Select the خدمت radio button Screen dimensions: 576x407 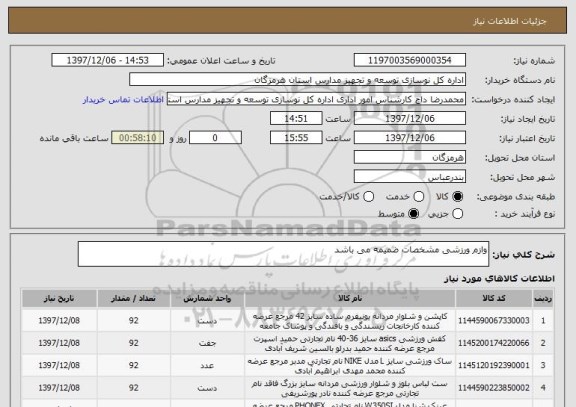(x=418, y=197)
